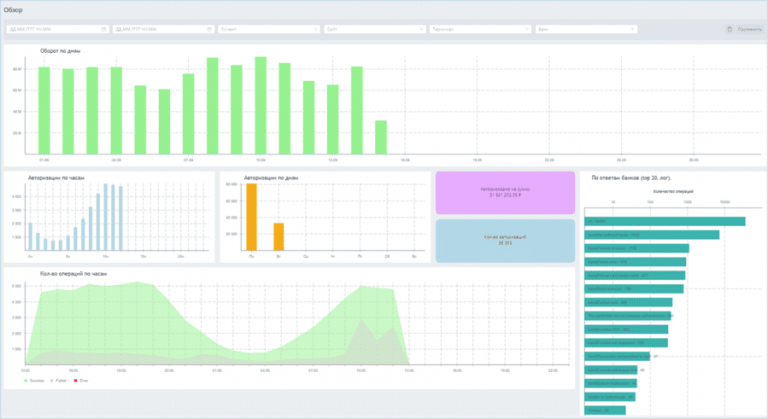Viewport: 768px width, 419px height.
Task: Click red Error legend marker
Action: (76, 381)
